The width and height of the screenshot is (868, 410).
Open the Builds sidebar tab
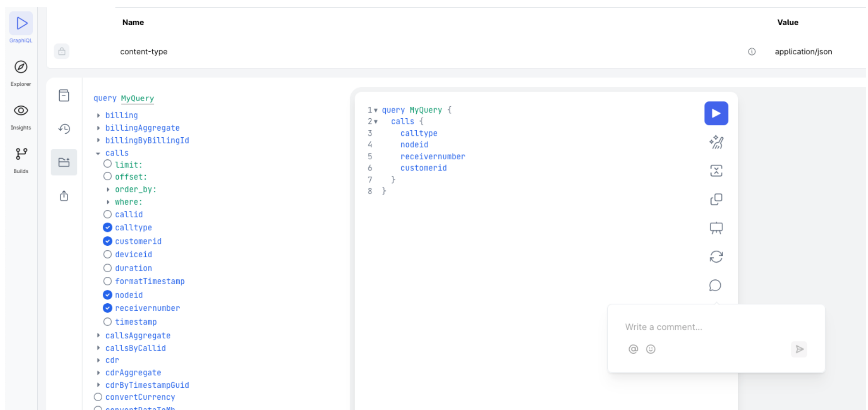21,160
